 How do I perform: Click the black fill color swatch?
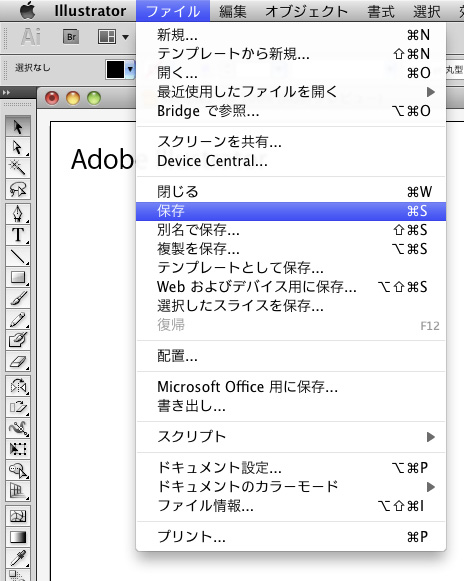click(x=115, y=70)
